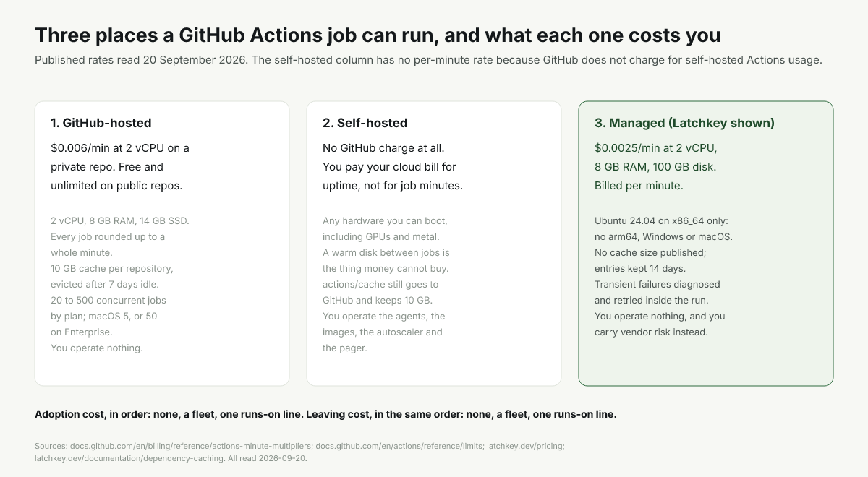Click '10 GB cache per repository,' line
This screenshot has width=868, height=477.
click(x=112, y=268)
